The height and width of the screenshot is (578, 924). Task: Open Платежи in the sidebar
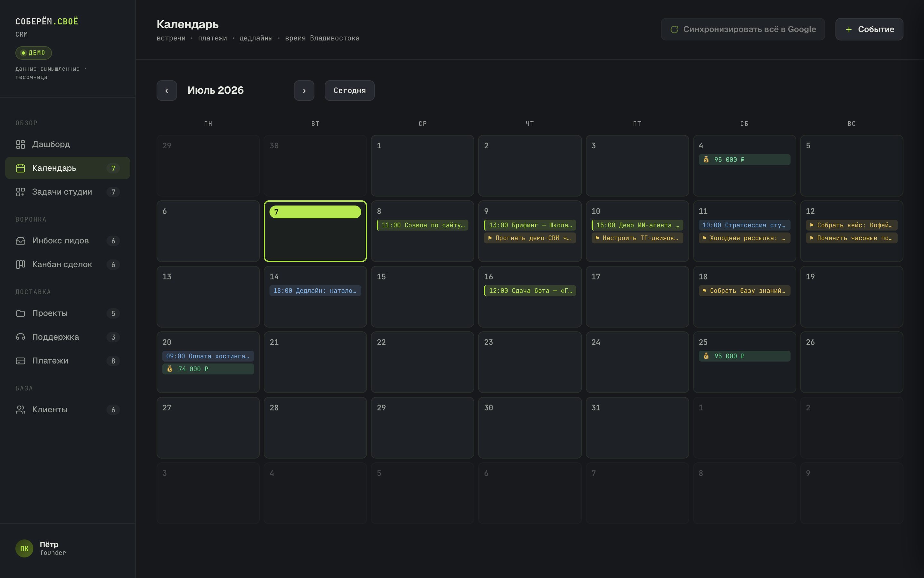(x=68, y=361)
